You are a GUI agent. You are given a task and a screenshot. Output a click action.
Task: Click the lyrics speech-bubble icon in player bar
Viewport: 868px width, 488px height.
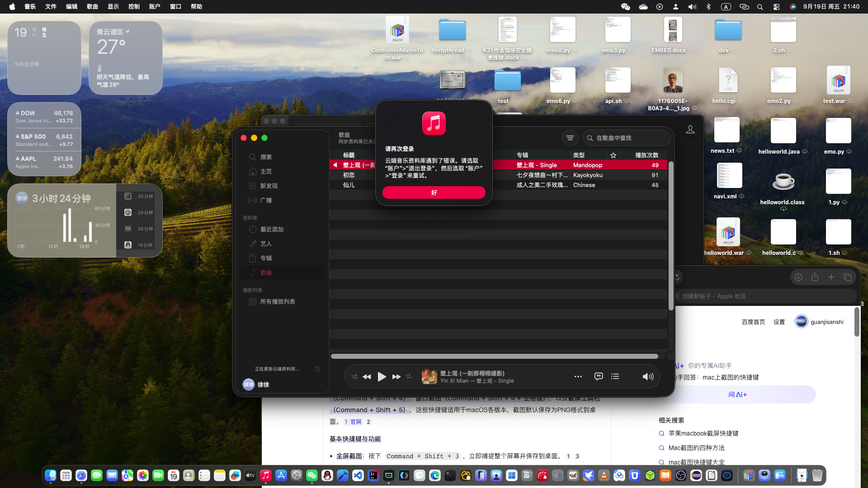tap(599, 376)
